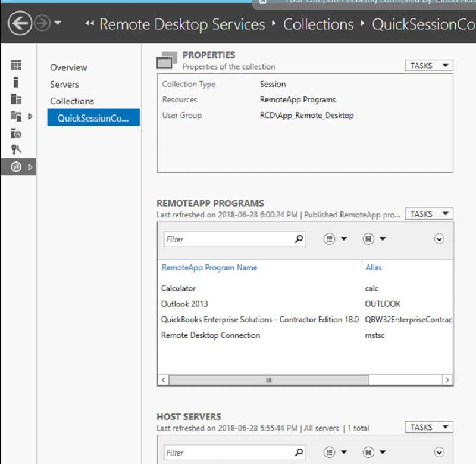Click the saved queries icon in RemoteApp Programs
Image resolution: width=476 pixels, height=464 pixels.
[x=368, y=239]
